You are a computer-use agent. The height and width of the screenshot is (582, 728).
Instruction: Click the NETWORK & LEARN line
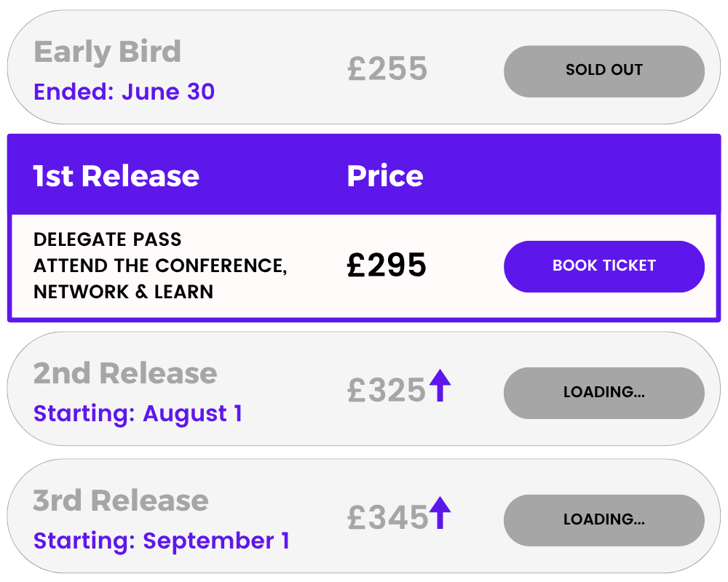tap(124, 292)
